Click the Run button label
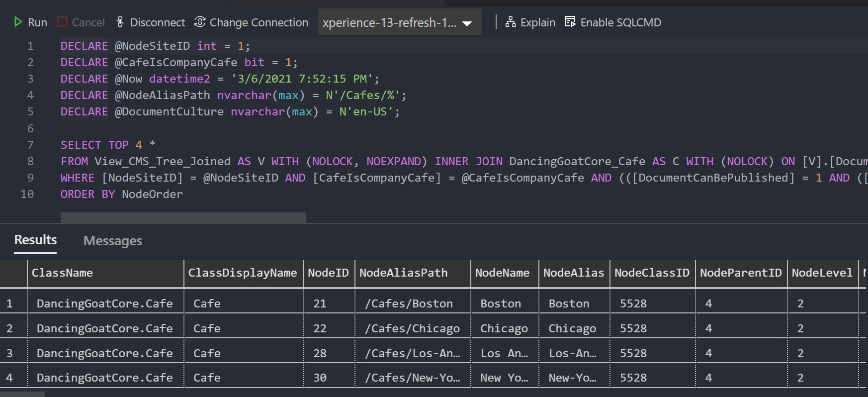 coord(37,22)
